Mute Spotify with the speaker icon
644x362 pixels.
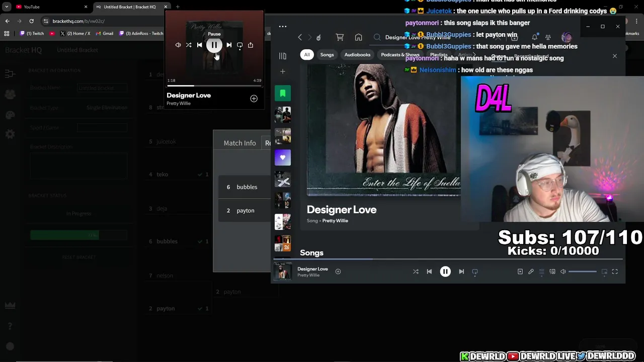click(563, 271)
